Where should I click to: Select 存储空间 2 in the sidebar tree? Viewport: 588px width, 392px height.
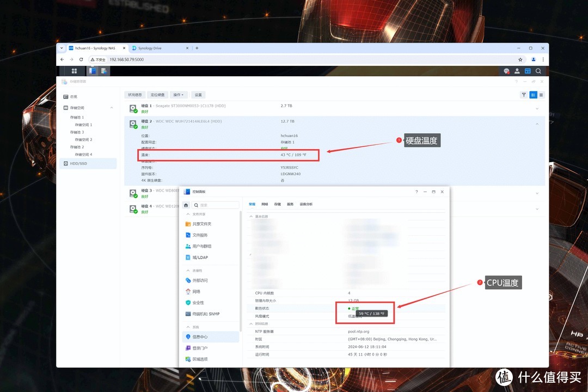(x=83, y=139)
